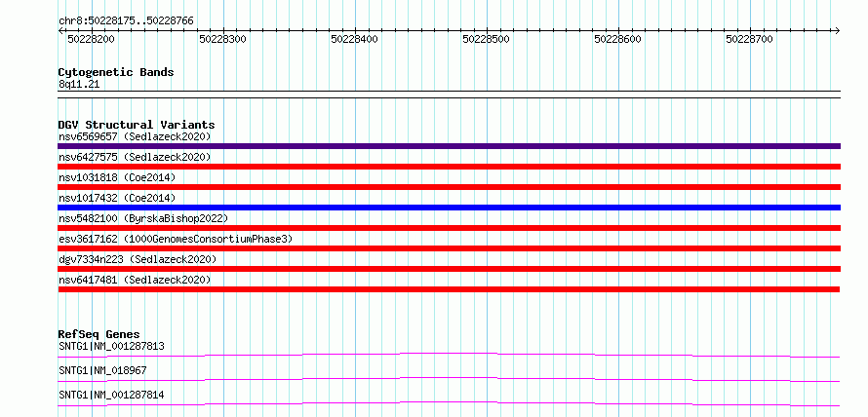The image size is (868, 417).
Task: Open transcript SNTG1|NM_001287813 label
Action: (x=111, y=347)
